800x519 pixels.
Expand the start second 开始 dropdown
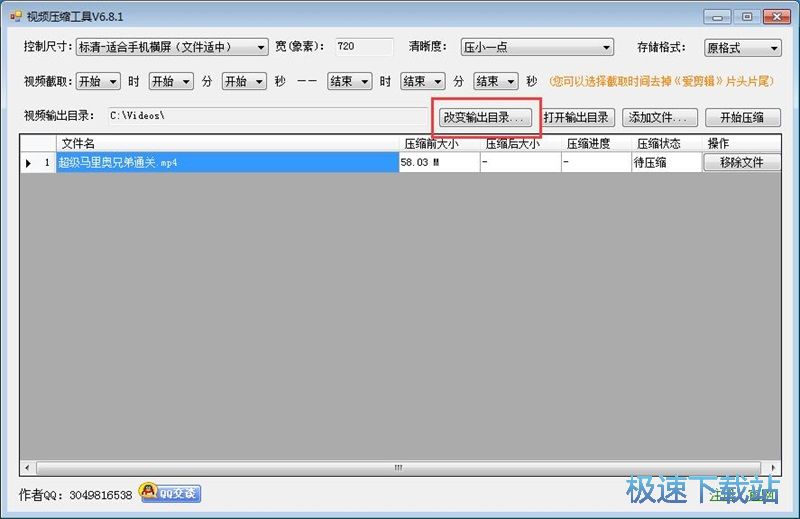(x=244, y=81)
